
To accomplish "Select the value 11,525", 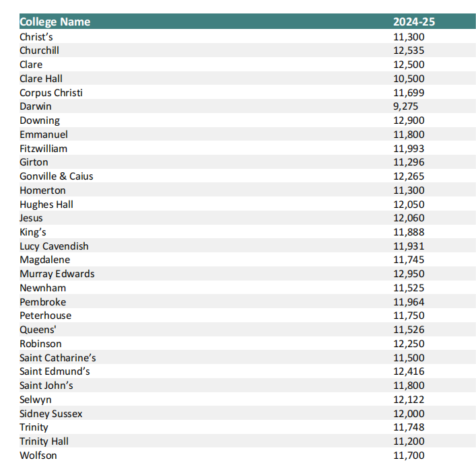I will (409, 288).
